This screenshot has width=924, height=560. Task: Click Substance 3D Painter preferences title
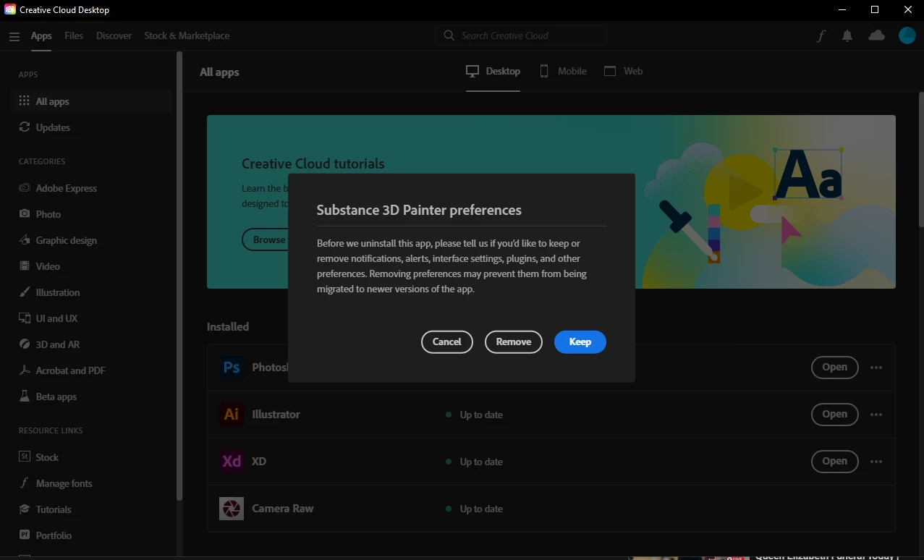coord(419,210)
